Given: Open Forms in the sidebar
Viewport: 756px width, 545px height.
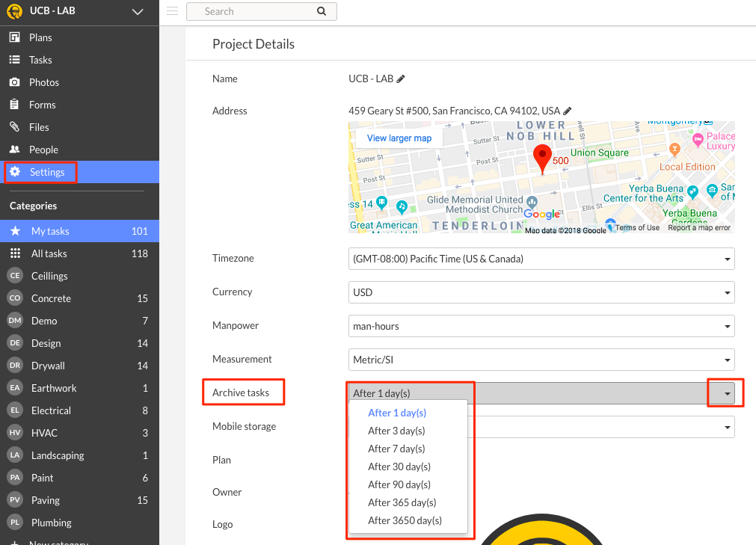Looking at the screenshot, I should (79, 105).
